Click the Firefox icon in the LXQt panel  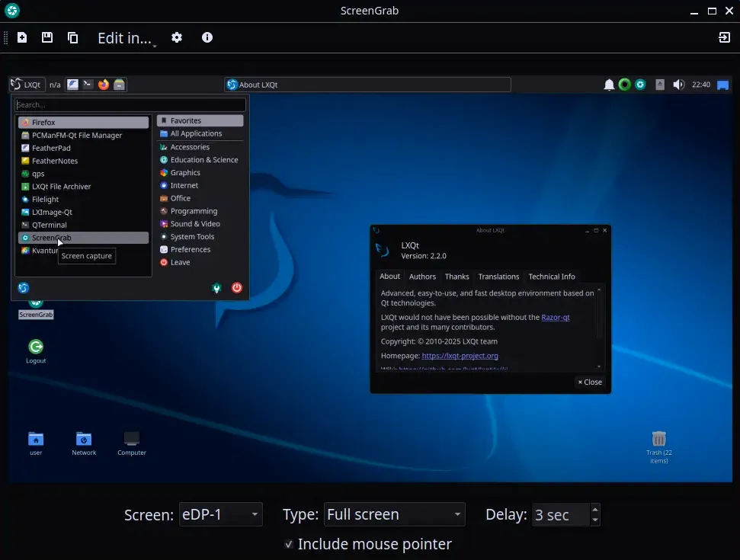(x=104, y=85)
